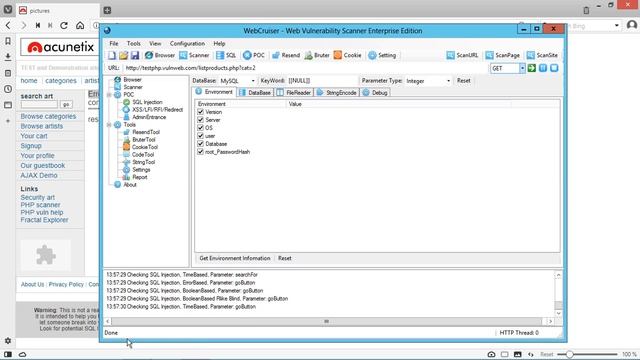
Task: Start ScanSite from the toolbar
Action: tap(542, 55)
